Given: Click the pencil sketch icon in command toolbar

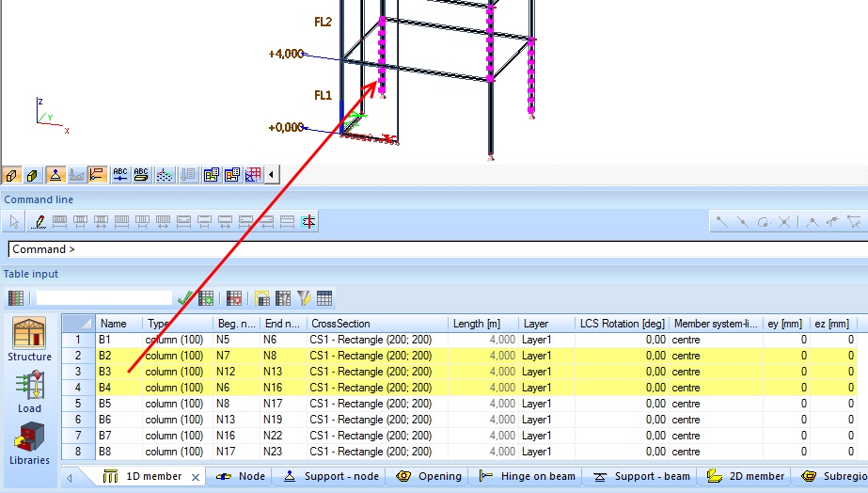Looking at the screenshot, I should 39,222.
